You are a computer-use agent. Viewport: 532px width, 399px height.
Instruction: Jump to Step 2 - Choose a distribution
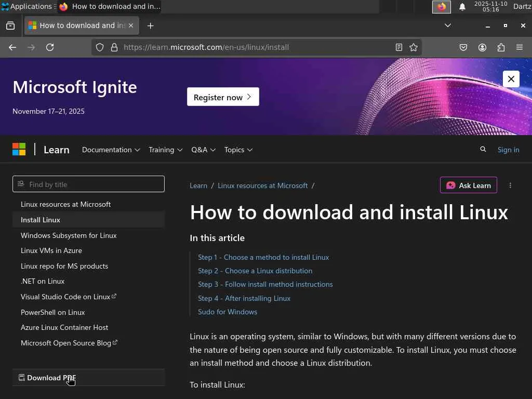(255, 271)
